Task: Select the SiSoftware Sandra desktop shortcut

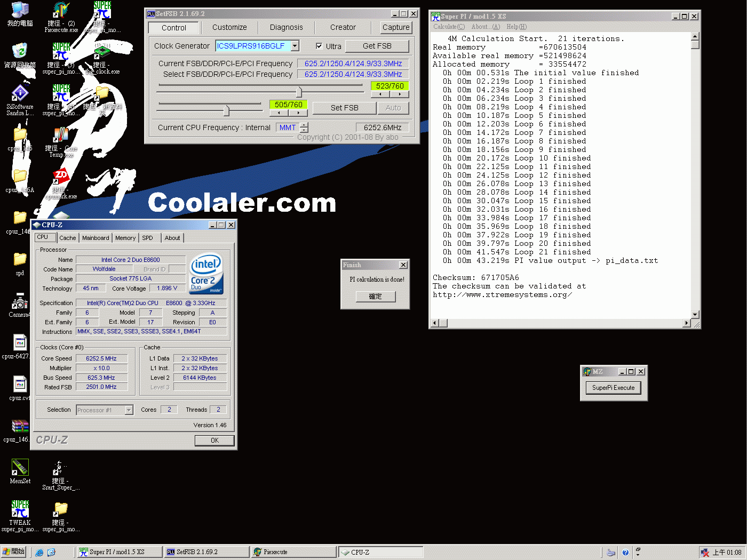Action: (20, 100)
